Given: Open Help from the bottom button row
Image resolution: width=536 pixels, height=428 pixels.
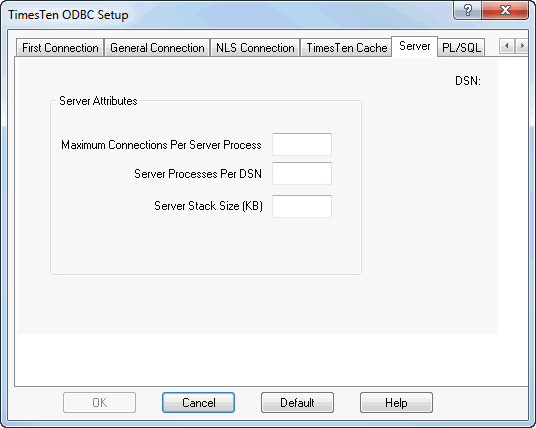Looking at the screenshot, I should (x=396, y=403).
